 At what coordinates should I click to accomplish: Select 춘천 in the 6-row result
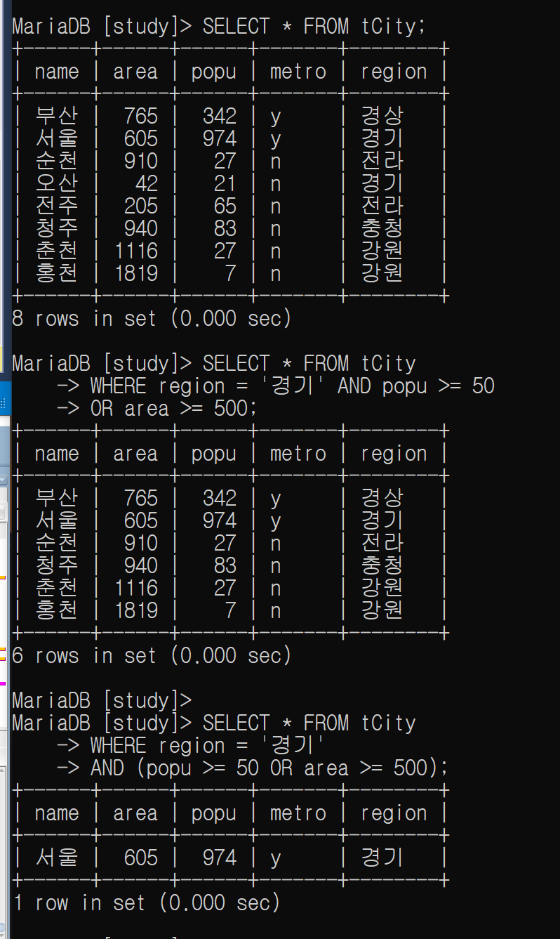tap(57, 589)
